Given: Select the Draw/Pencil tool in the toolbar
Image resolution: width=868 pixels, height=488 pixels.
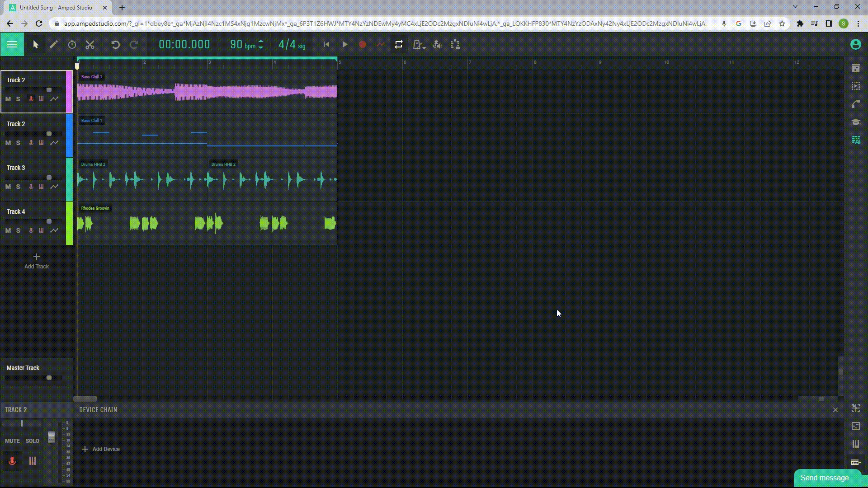Looking at the screenshot, I should click(x=54, y=44).
